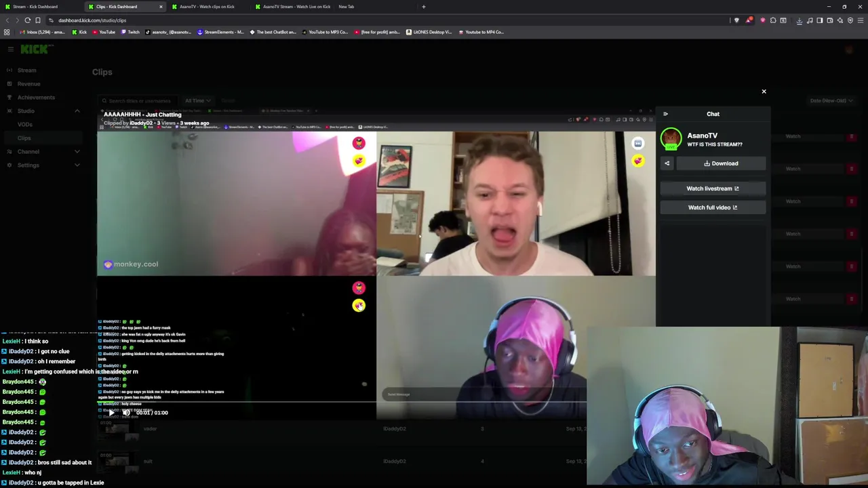Open the YouTube bookmark
This screenshot has width=868, height=488.
click(x=103, y=32)
